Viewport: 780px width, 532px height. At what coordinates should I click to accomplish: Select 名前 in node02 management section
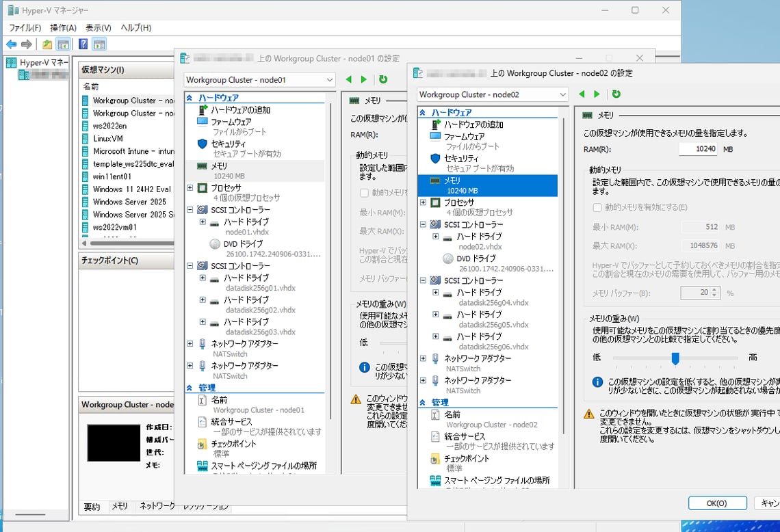(452, 414)
